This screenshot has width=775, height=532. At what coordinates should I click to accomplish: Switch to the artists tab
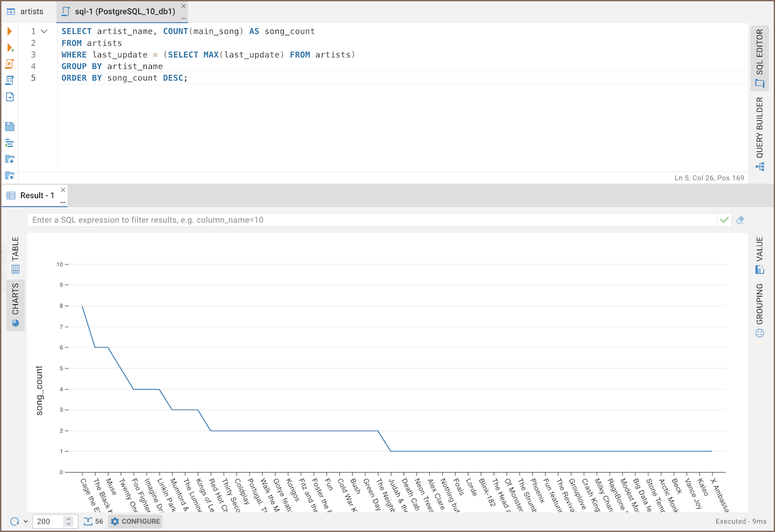point(26,12)
